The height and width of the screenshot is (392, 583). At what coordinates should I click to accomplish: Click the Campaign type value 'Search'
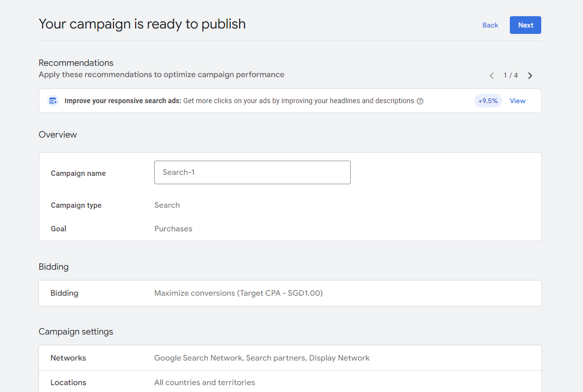pyautogui.click(x=167, y=205)
